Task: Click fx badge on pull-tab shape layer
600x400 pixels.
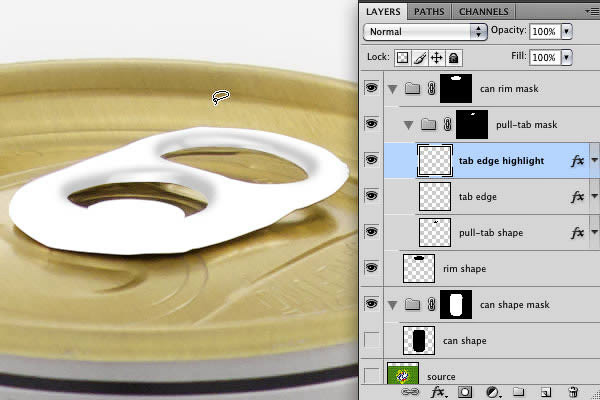Action: tap(577, 233)
